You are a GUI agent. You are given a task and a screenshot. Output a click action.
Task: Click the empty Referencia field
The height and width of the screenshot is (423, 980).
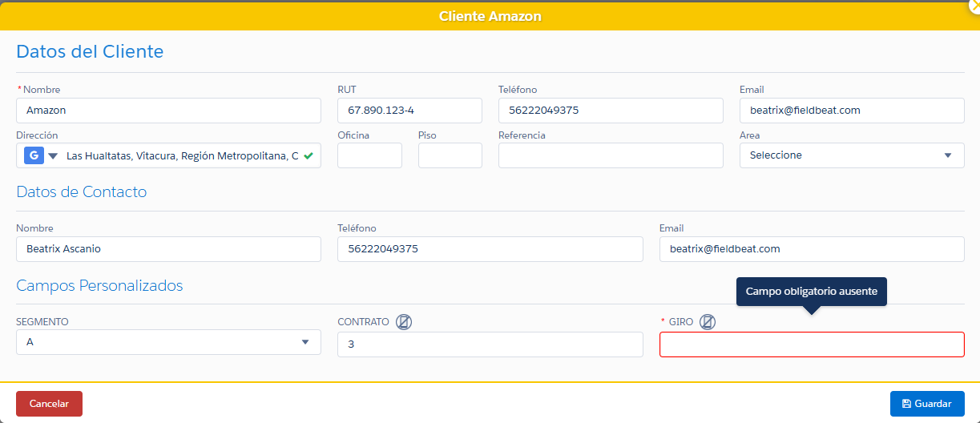[611, 155]
